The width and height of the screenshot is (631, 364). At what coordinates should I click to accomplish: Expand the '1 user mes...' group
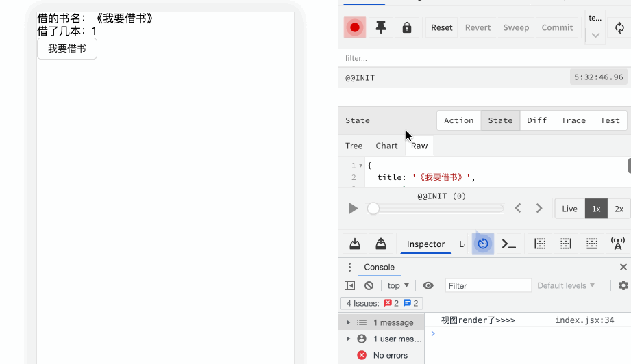point(348,339)
